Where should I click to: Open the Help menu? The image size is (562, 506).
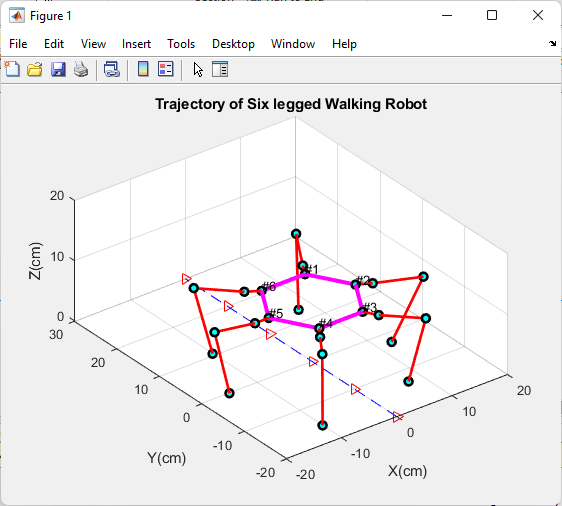coord(344,44)
